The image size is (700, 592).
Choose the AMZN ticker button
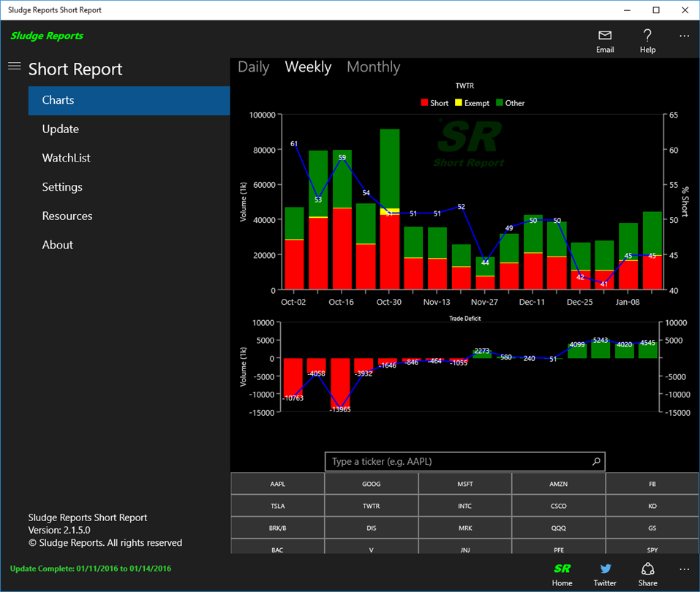point(559,484)
